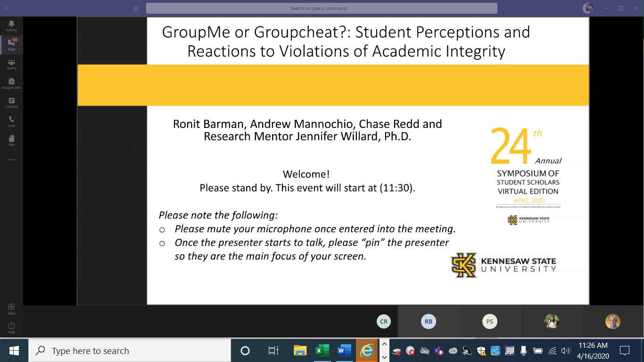Open the Calls section

[11, 121]
